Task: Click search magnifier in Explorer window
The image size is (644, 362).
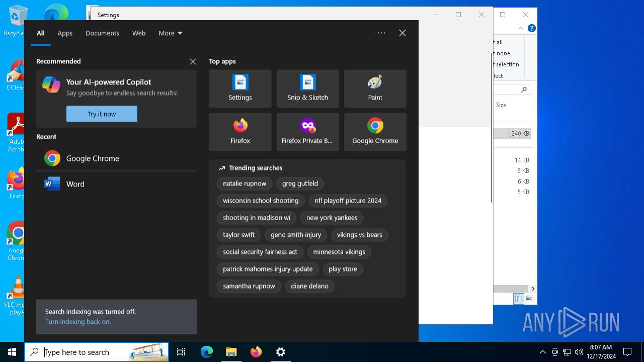Action: click(524, 89)
